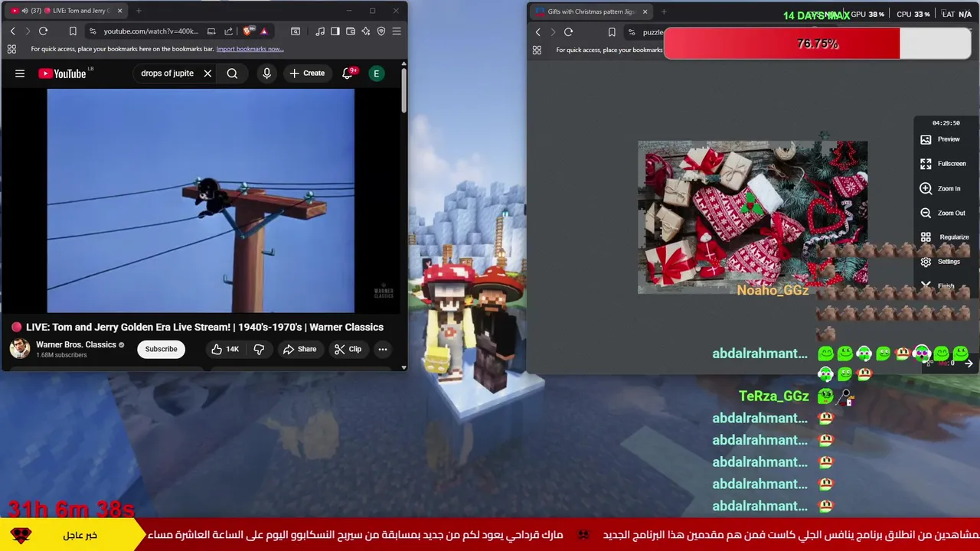980x551 pixels.
Task: Open the YouTube account avatar E
Action: pyautogui.click(x=376, y=73)
